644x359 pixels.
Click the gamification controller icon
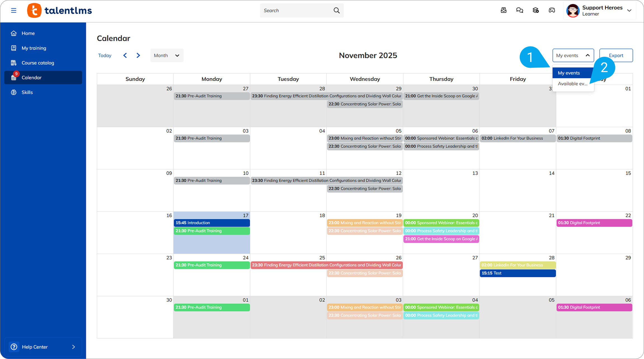tap(552, 10)
